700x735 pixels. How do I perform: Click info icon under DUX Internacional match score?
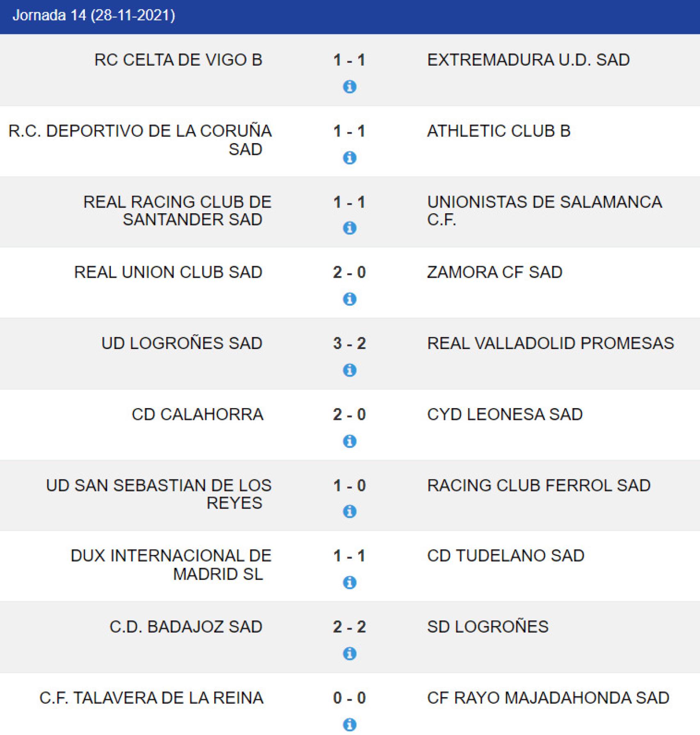(x=349, y=582)
